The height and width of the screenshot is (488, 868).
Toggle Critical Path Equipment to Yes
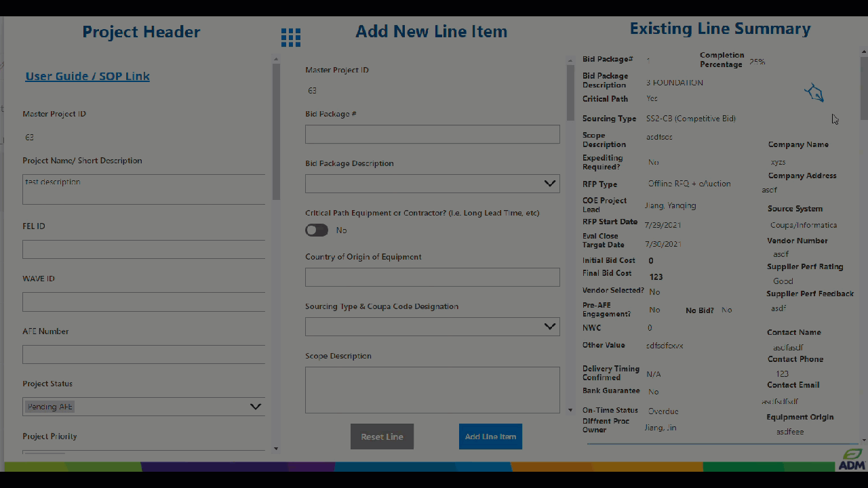point(316,230)
